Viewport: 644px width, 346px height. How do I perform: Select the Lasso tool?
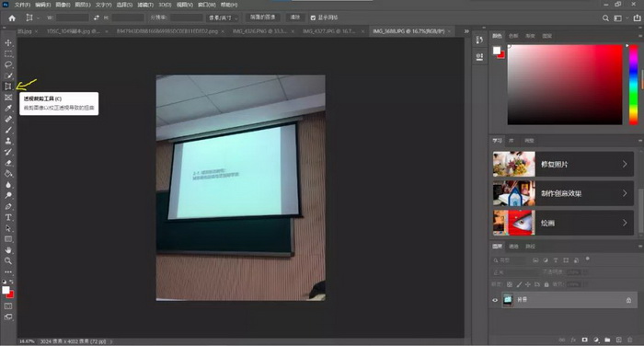(x=7, y=64)
